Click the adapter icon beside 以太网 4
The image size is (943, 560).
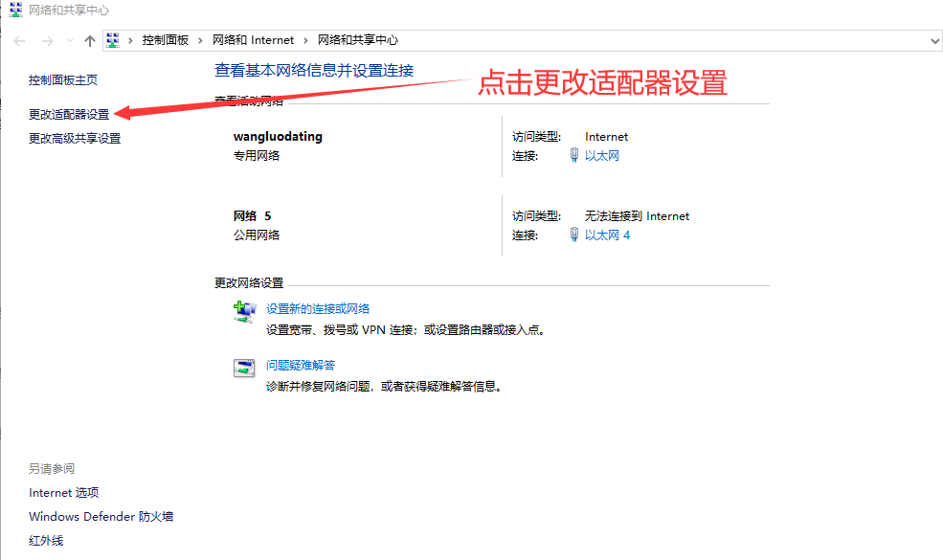pyautogui.click(x=573, y=235)
